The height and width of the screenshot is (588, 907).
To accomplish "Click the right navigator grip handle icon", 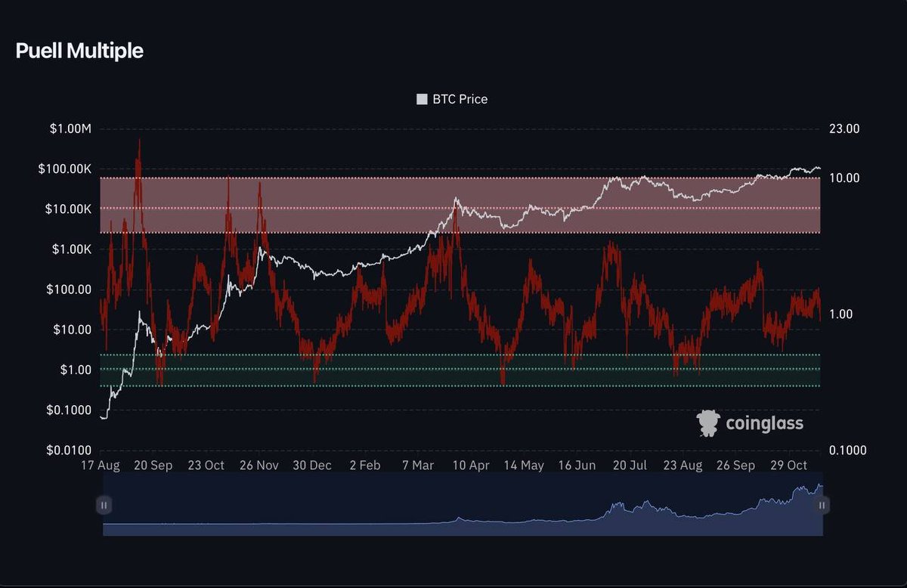I will tap(822, 505).
